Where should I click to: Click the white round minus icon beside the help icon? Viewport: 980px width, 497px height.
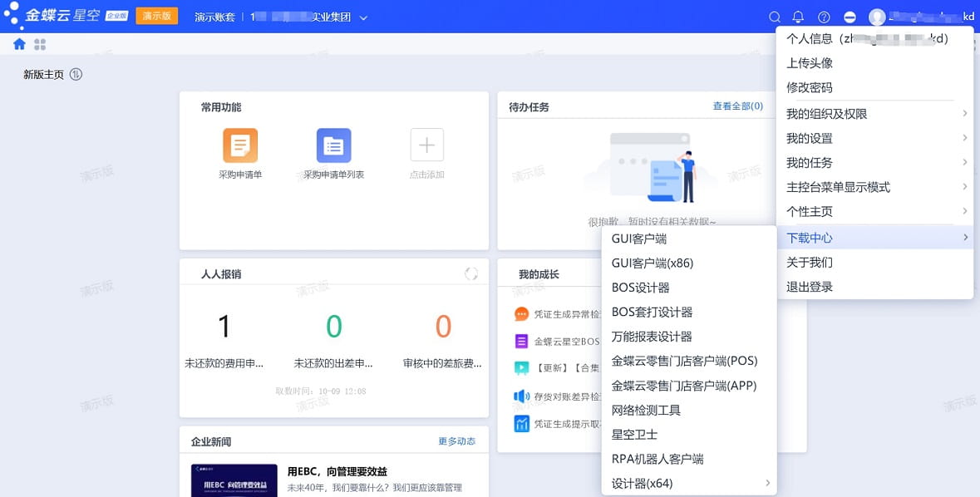tap(849, 17)
